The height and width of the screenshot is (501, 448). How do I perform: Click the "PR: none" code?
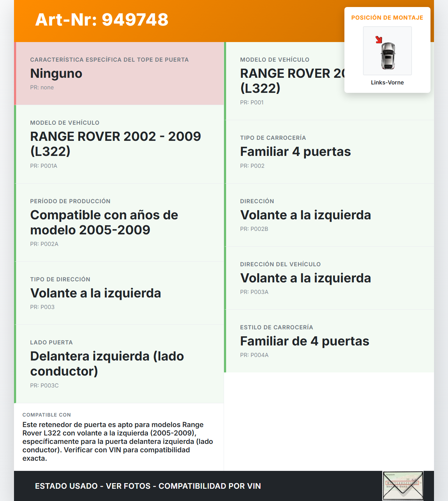42,87
